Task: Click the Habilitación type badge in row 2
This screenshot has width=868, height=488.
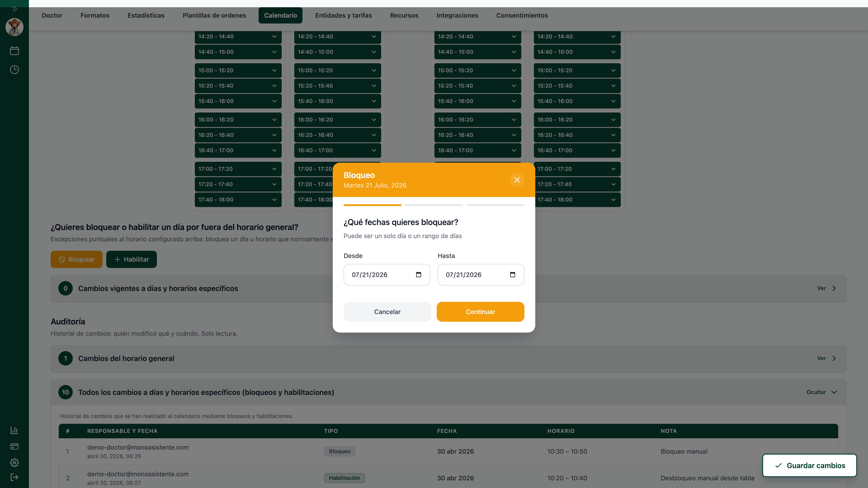Action: (344, 478)
